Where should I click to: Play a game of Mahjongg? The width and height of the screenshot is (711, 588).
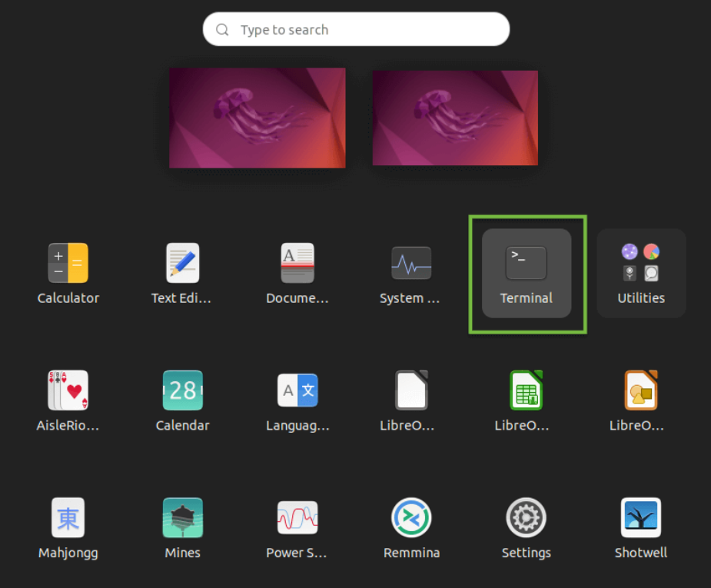point(68,527)
